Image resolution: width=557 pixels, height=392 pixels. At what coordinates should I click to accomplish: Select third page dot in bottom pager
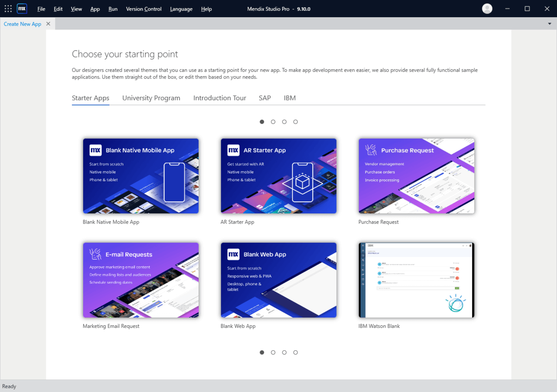tap(284, 352)
